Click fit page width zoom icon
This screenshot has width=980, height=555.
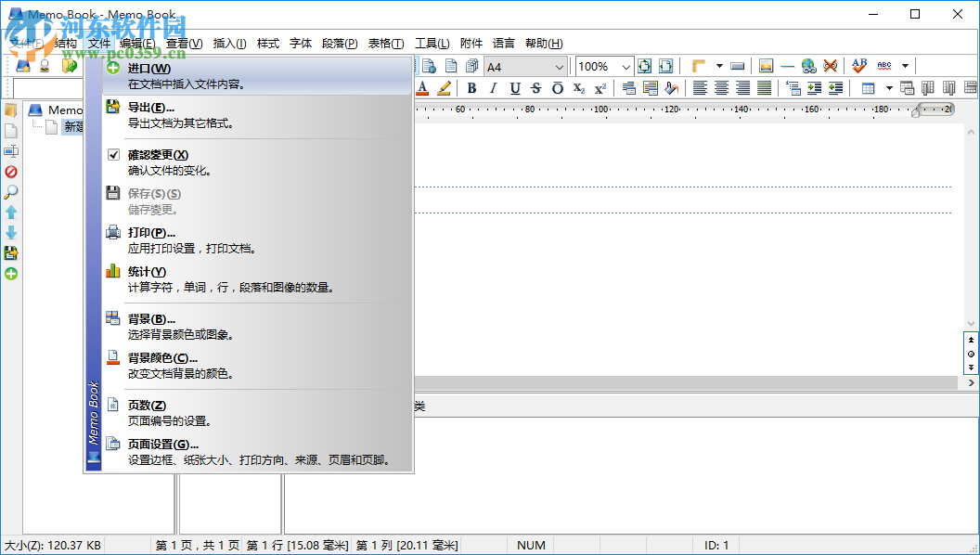[x=665, y=66]
